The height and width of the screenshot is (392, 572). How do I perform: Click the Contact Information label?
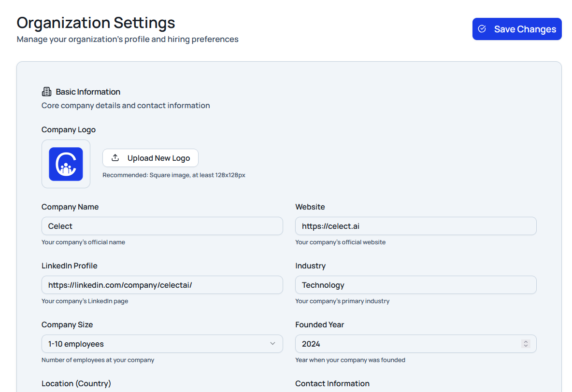332,383
